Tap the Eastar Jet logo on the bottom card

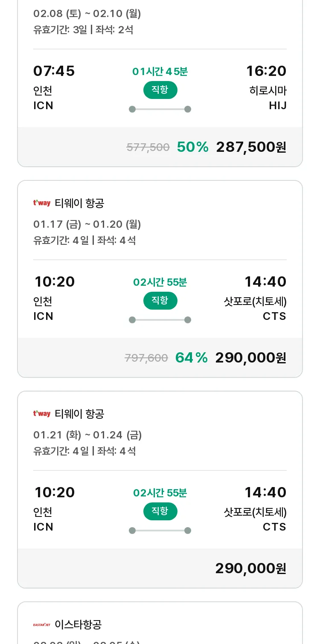(x=42, y=625)
